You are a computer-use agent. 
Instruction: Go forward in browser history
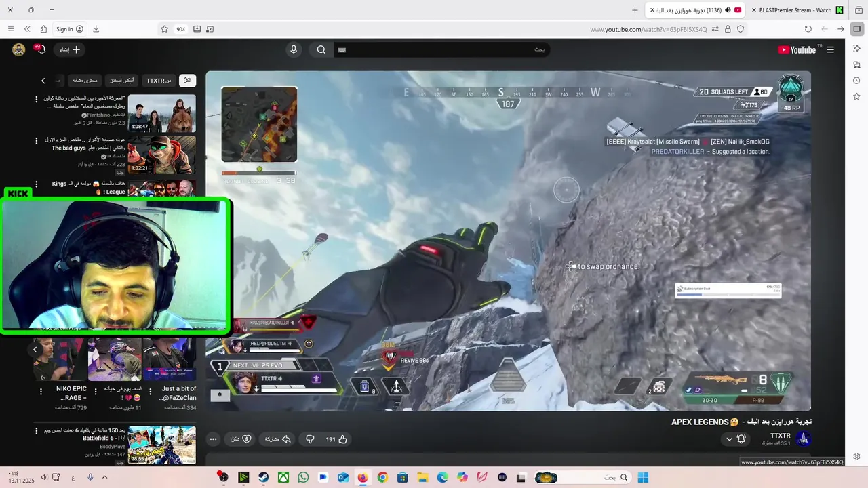point(841,29)
